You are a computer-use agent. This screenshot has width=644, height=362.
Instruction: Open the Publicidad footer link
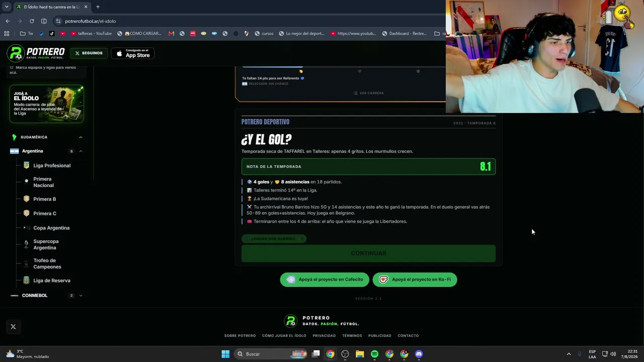(x=379, y=336)
